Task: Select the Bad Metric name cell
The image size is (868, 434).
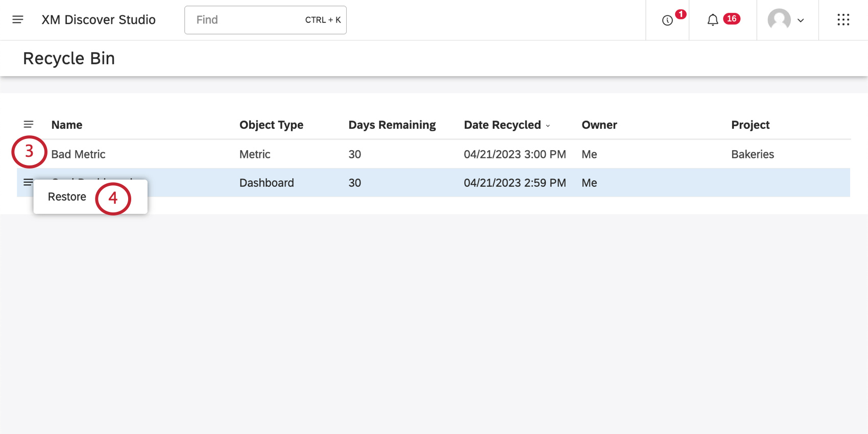Action: (78, 154)
